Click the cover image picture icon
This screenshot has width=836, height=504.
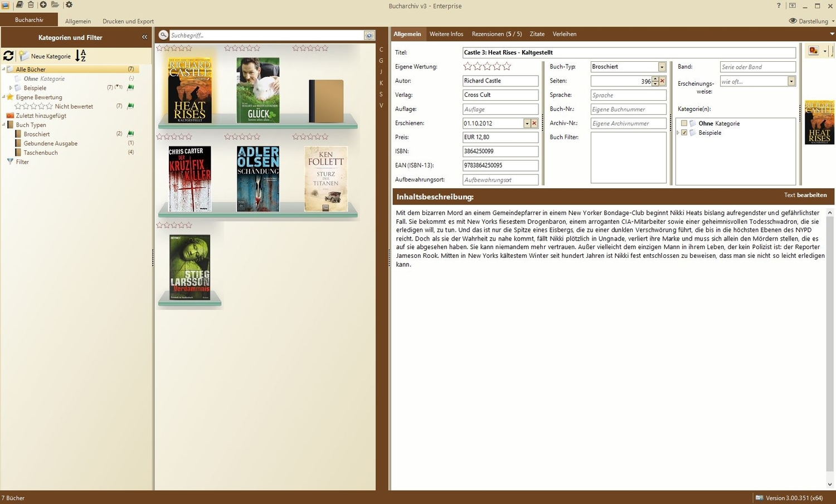click(814, 51)
